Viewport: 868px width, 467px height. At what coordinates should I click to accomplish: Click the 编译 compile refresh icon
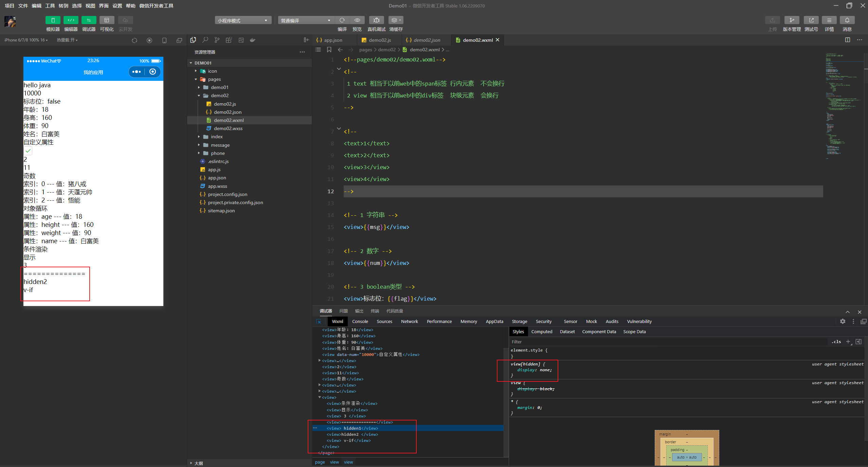(x=342, y=20)
